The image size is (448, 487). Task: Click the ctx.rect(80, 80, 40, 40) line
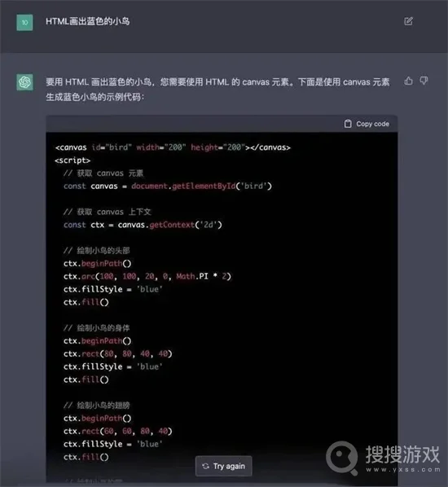(118, 353)
